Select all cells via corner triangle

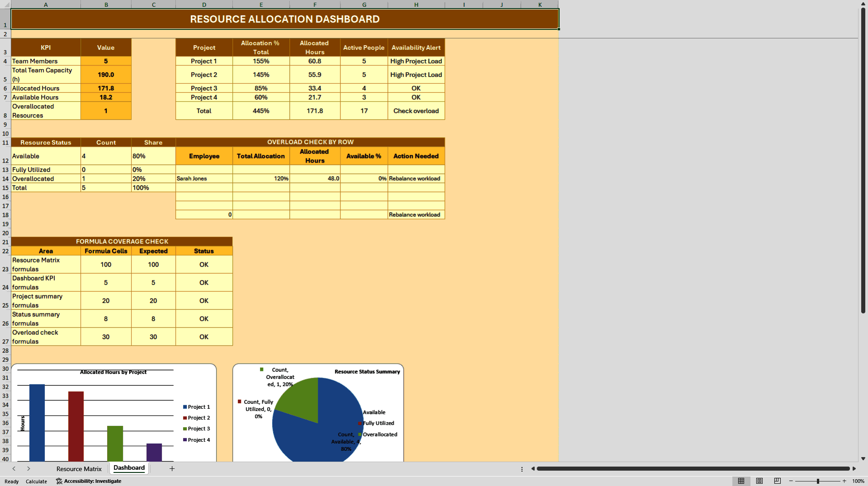click(x=5, y=5)
